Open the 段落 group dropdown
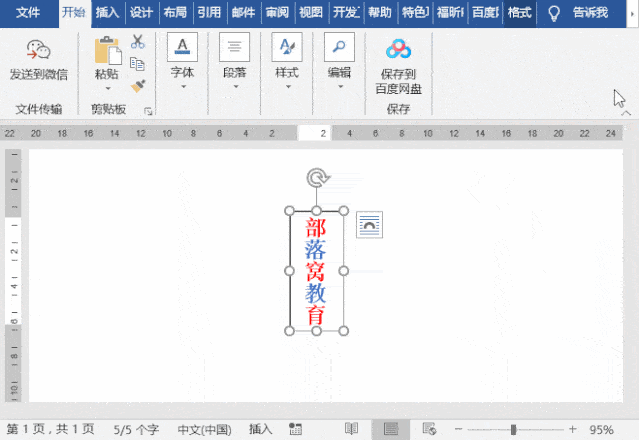 pyautogui.click(x=235, y=61)
